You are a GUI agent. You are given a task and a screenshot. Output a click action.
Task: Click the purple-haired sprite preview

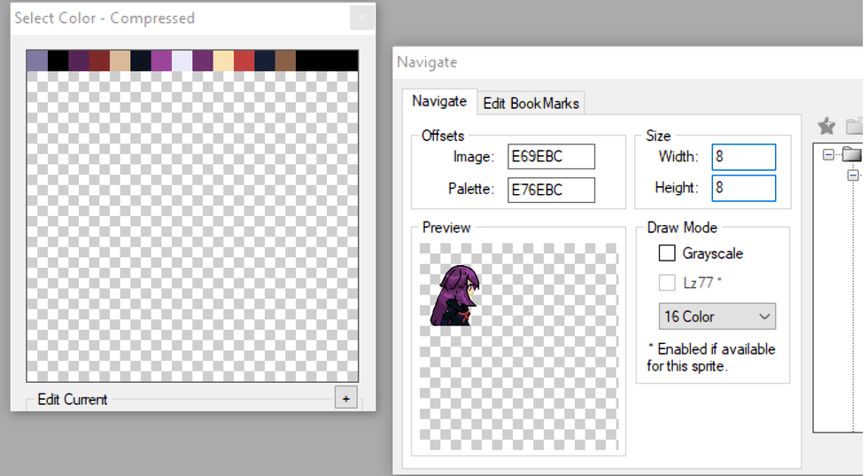tap(455, 295)
